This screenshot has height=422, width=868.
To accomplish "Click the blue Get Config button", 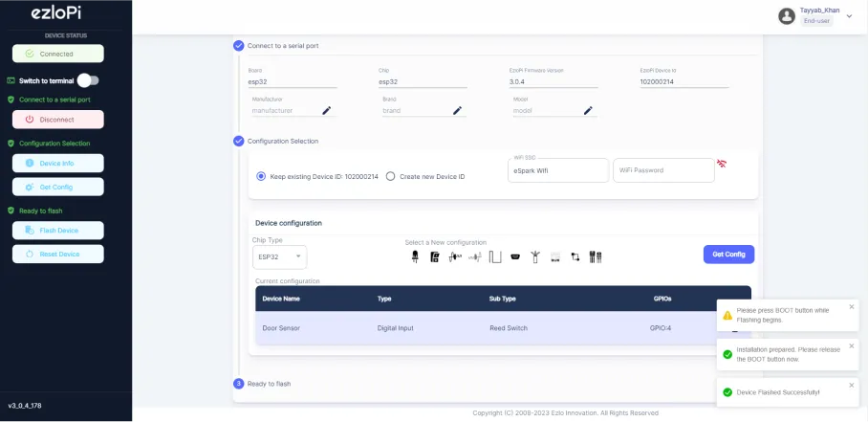I will [x=728, y=254].
